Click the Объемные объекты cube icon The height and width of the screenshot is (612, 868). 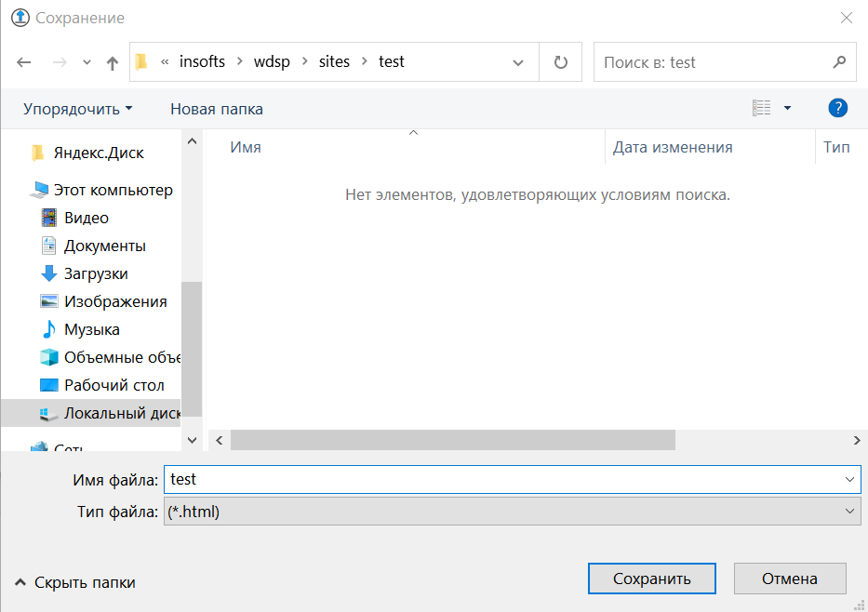tap(49, 357)
